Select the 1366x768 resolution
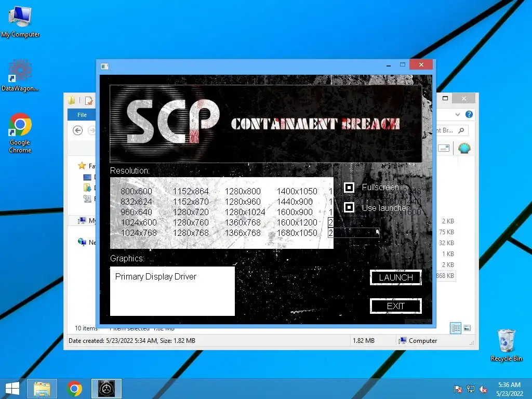 243,233
